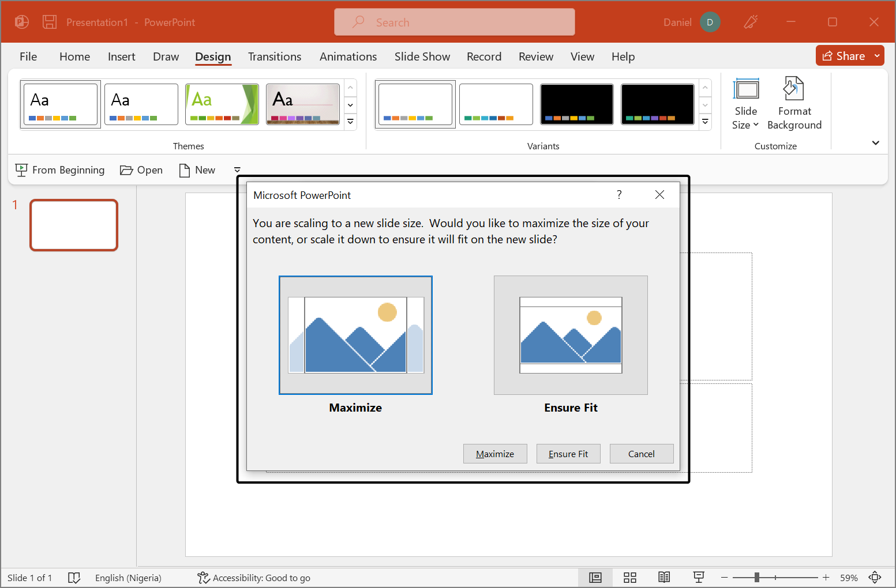Select the Maximize image option
This screenshot has height=588, width=896.
point(355,336)
